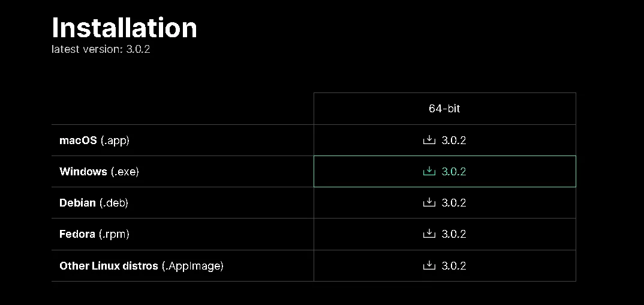Open the 3.0.2 version link for macOS
Image resolution: width=644 pixels, height=305 pixels.
coord(454,140)
